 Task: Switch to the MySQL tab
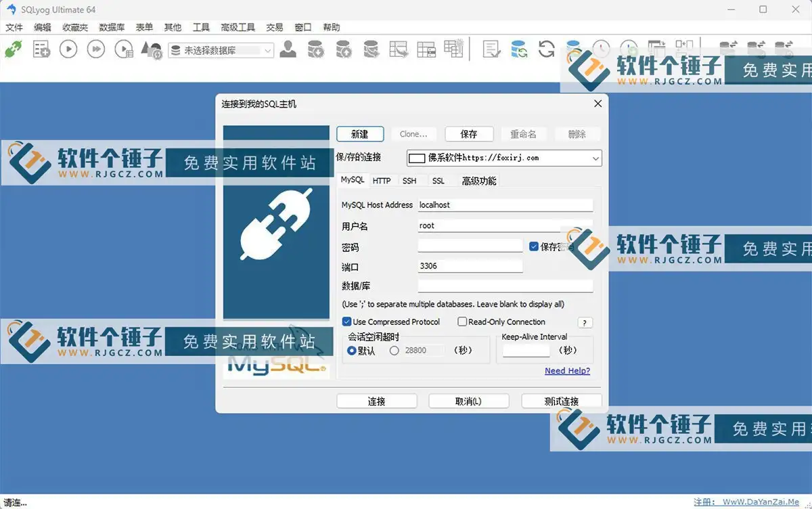click(353, 180)
